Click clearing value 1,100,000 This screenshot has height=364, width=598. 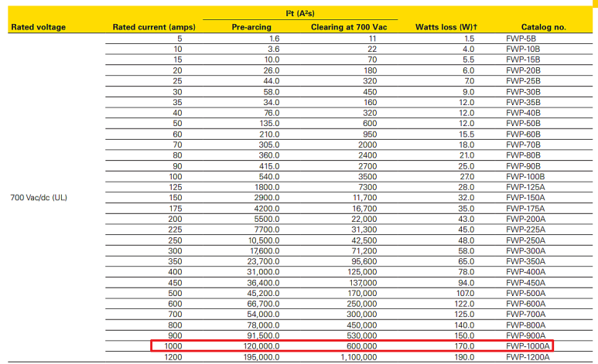tap(359, 357)
